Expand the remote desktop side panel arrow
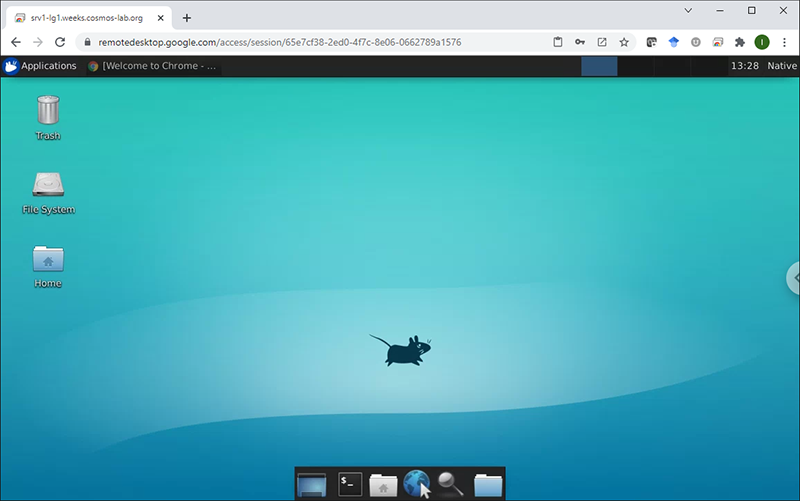800x501 pixels. click(794, 278)
